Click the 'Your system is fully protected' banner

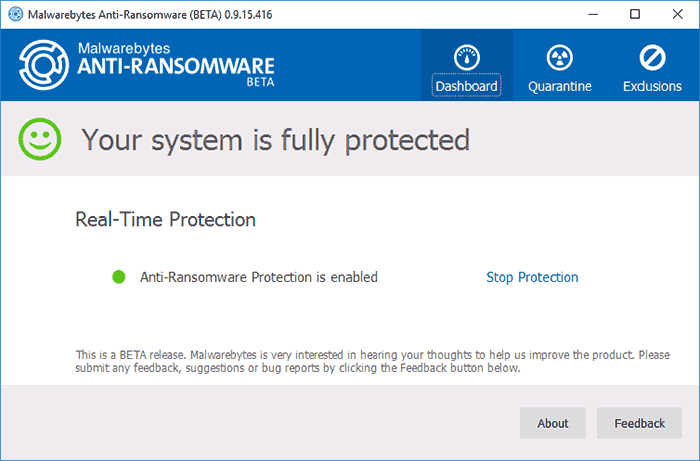[x=275, y=139]
